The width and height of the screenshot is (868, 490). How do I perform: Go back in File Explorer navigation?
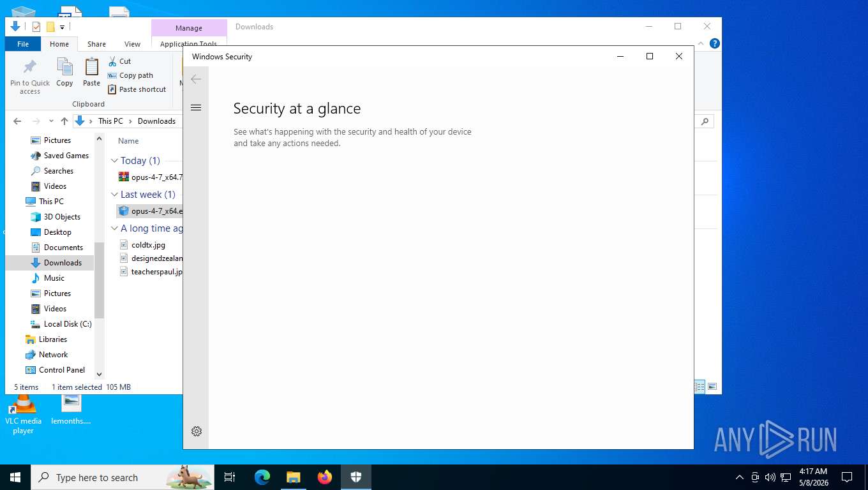coord(17,121)
